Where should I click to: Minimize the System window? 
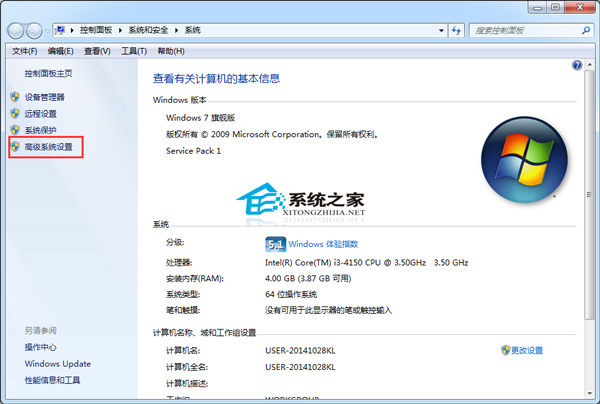click(537, 7)
